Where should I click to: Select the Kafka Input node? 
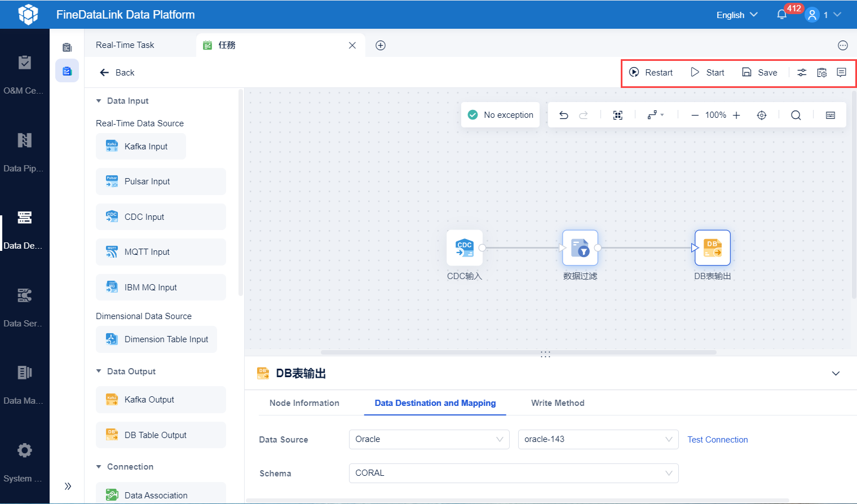(x=141, y=147)
